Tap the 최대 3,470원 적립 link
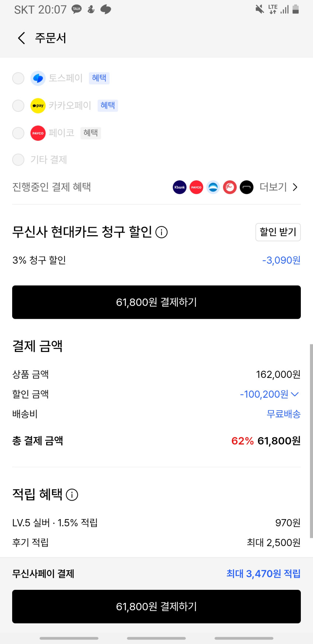Image resolution: width=313 pixels, height=644 pixels. tap(263, 574)
